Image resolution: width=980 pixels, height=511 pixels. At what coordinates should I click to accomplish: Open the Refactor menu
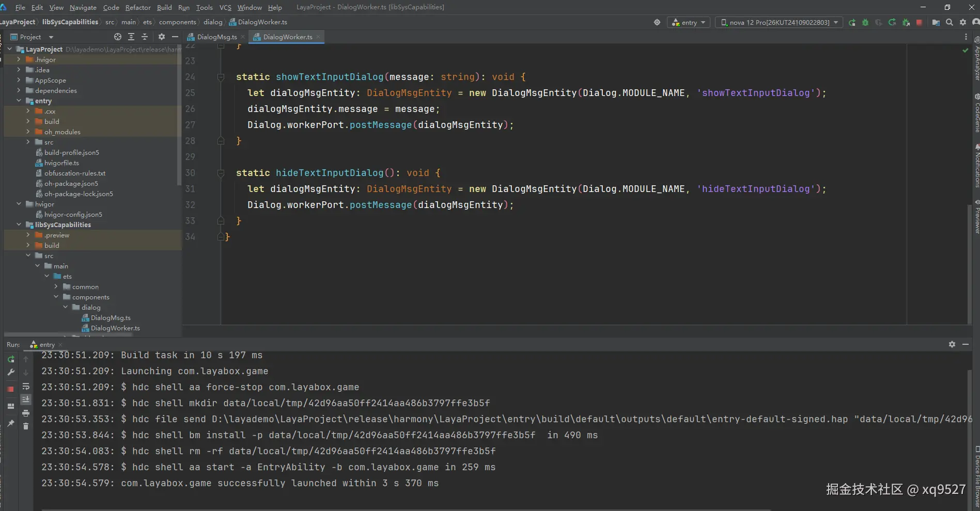tap(138, 7)
